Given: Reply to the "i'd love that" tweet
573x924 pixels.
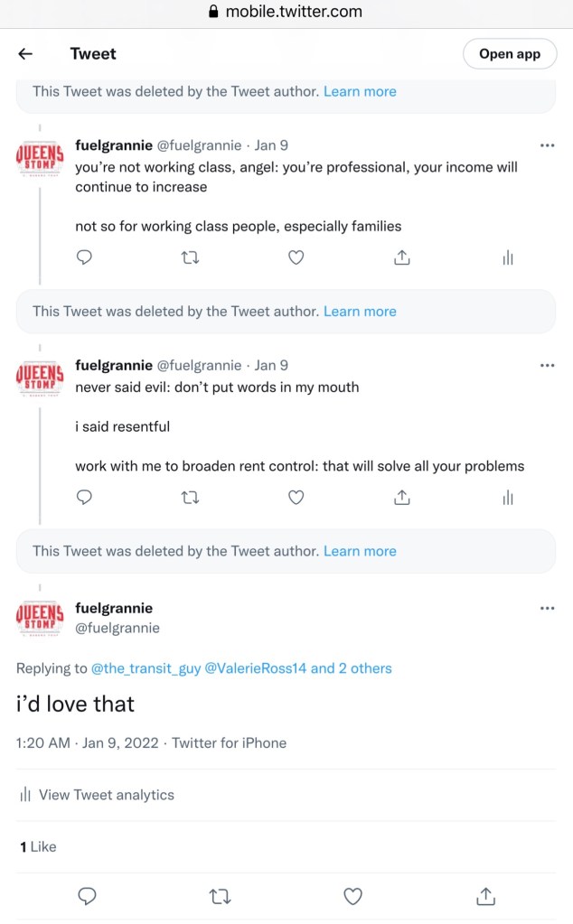Looking at the screenshot, I should pos(88,896).
